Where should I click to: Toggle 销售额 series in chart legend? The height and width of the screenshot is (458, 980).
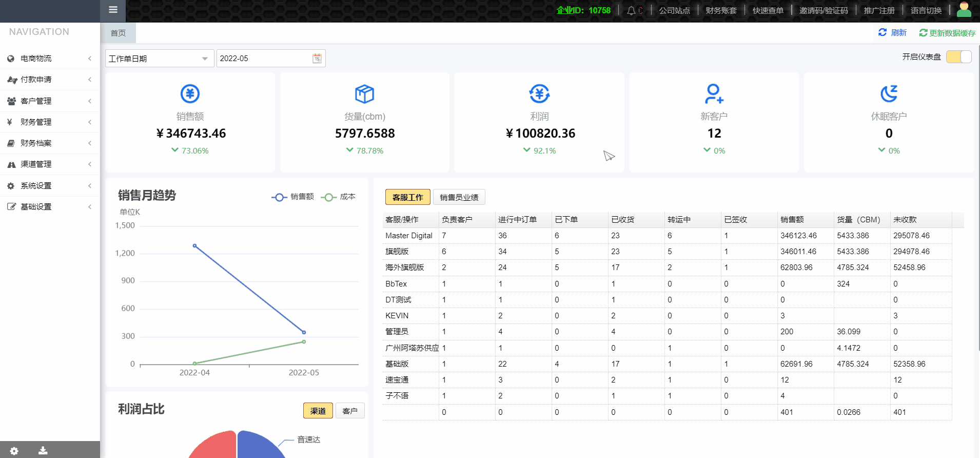293,197
